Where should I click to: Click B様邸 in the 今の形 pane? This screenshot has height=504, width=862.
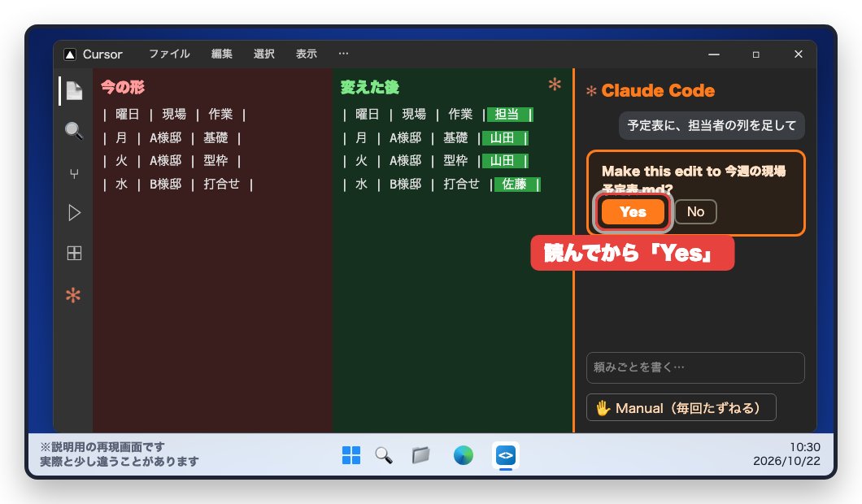click(165, 184)
